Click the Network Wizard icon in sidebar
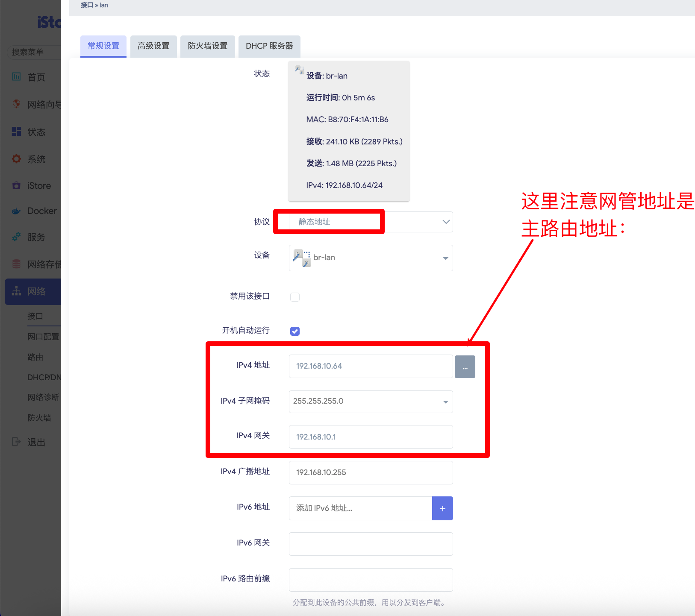Screen dimensions: 695x616 click(16, 104)
